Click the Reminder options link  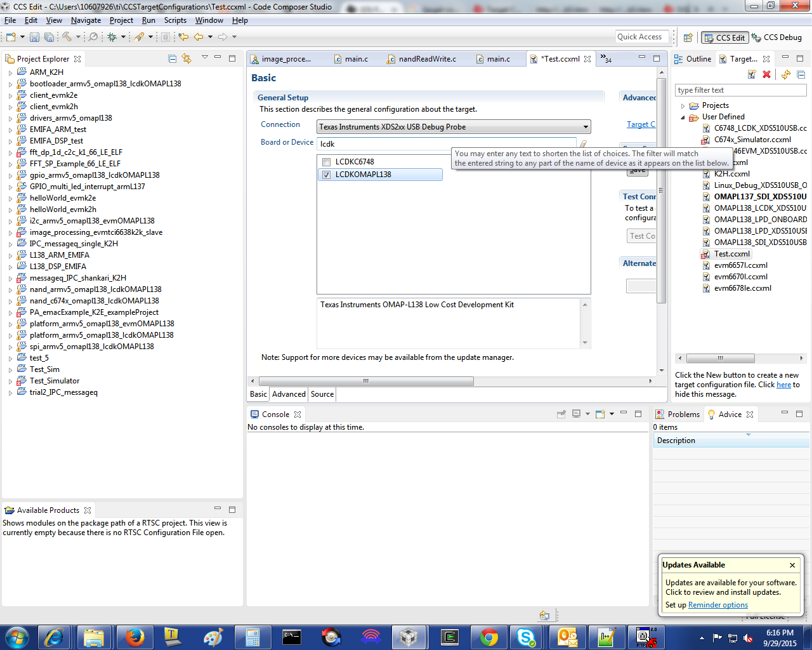click(x=718, y=605)
